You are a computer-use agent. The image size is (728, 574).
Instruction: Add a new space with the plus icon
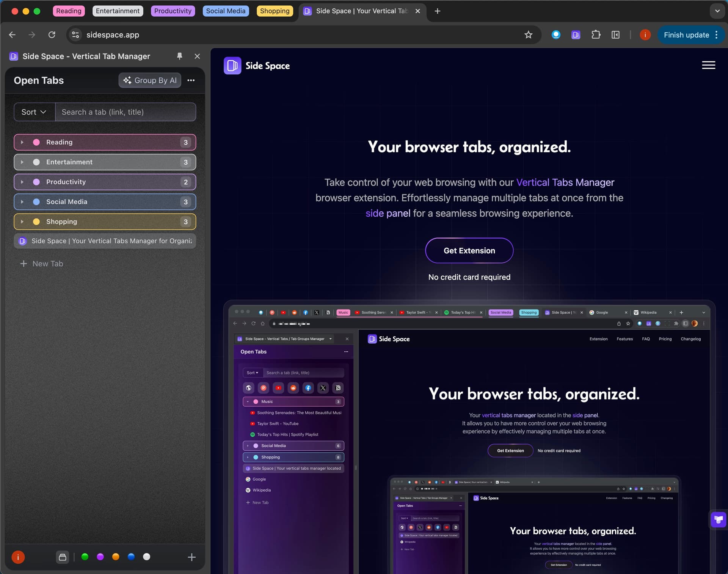coord(191,557)
